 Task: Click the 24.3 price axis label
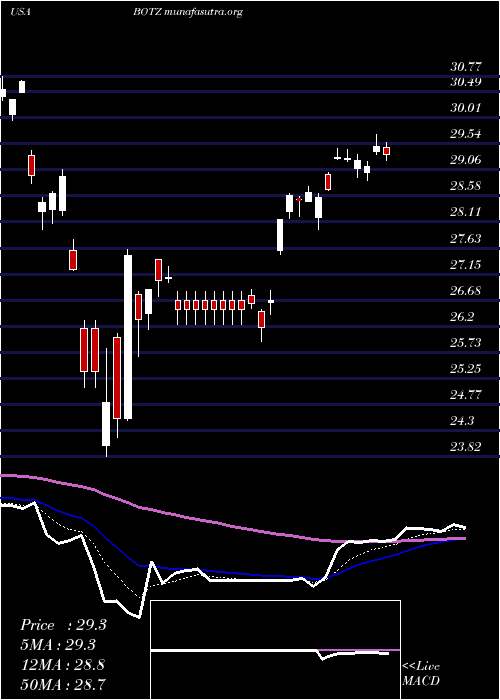(x=463, y=421)
